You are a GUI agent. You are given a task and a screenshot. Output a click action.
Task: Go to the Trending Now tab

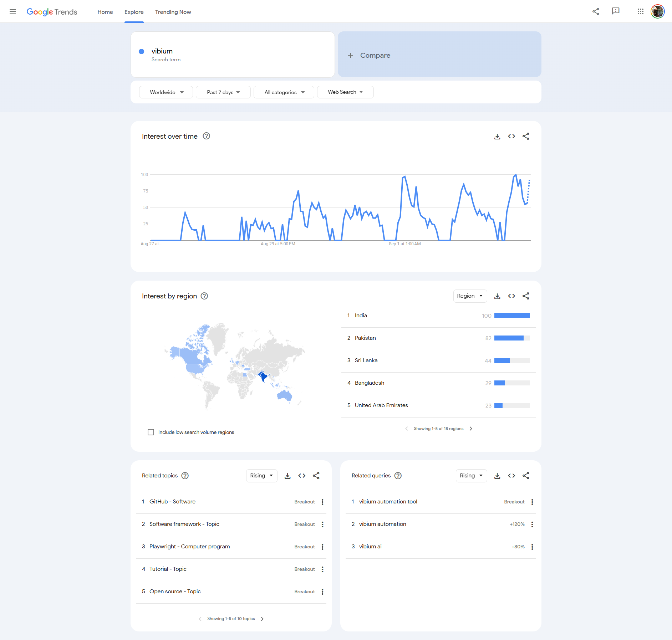point(173,12)
